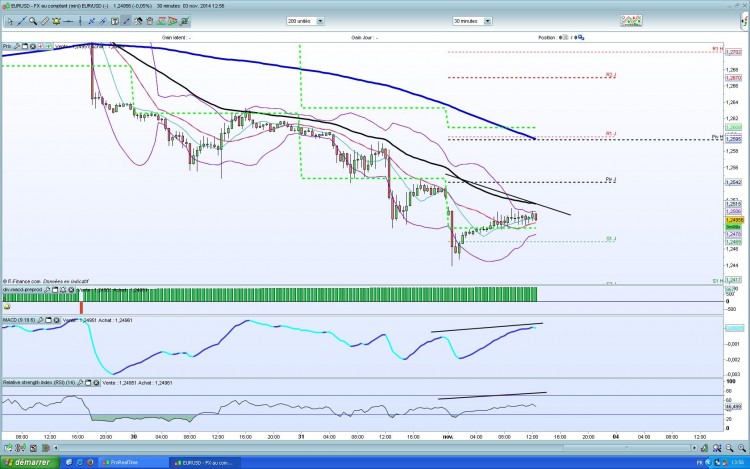Open MACD indicator wrench settings

tap(41, 320)
